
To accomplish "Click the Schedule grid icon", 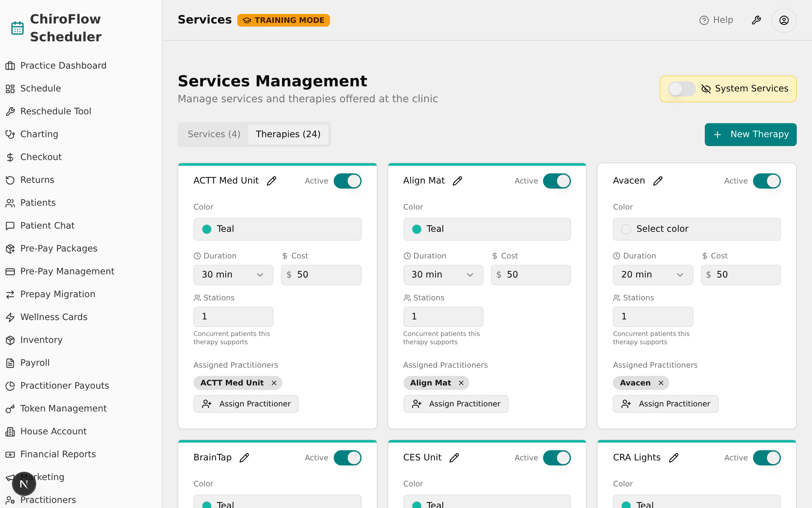I will tap(10, 88).
